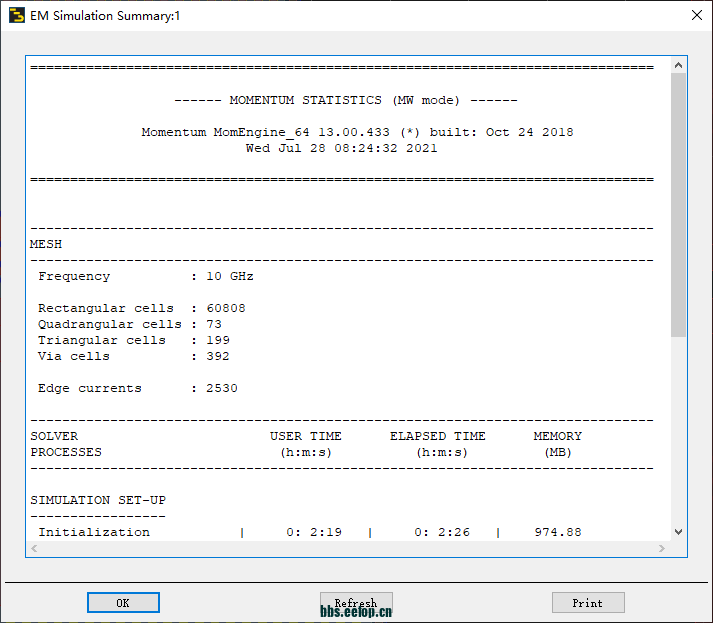713x623 pixels.
Task: Click the 'ELAPSED TIME' column header
Action: point(437,436)
